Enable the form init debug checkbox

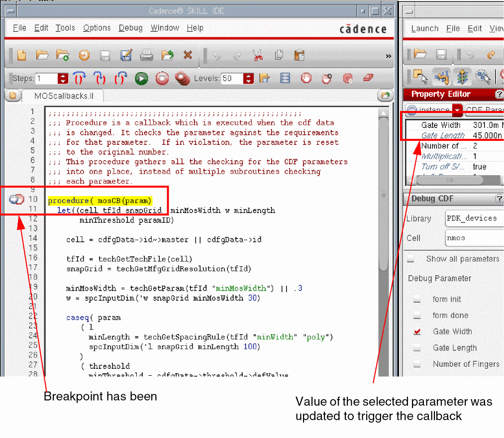pos(417,299)
